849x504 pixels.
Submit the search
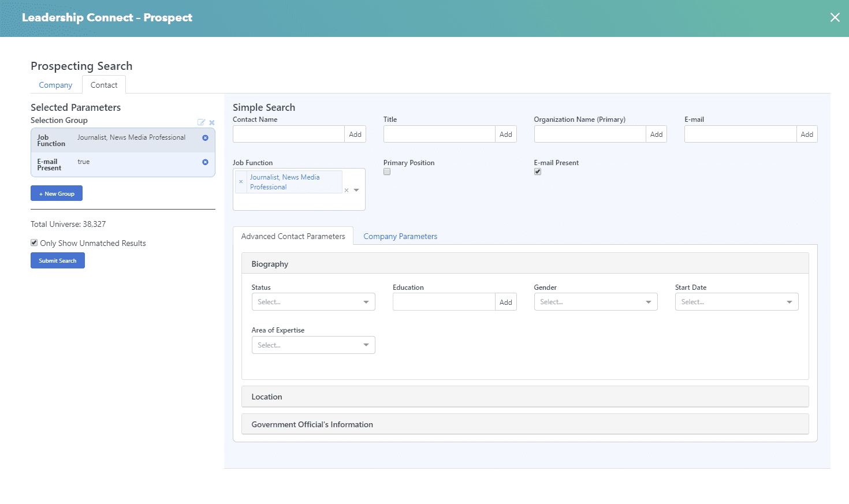[x=58, y=260]
